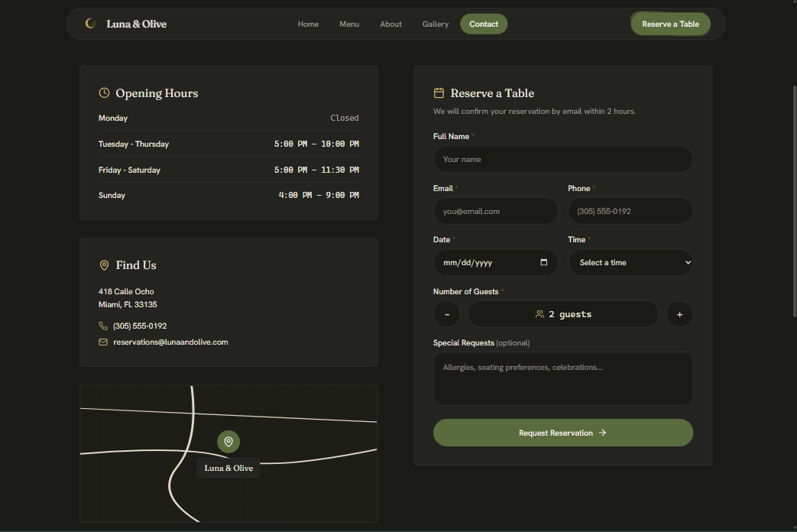Submit the Request Reservation button
Image resolution: width=797 pixels, height=532 pixels.
[563, 433]
